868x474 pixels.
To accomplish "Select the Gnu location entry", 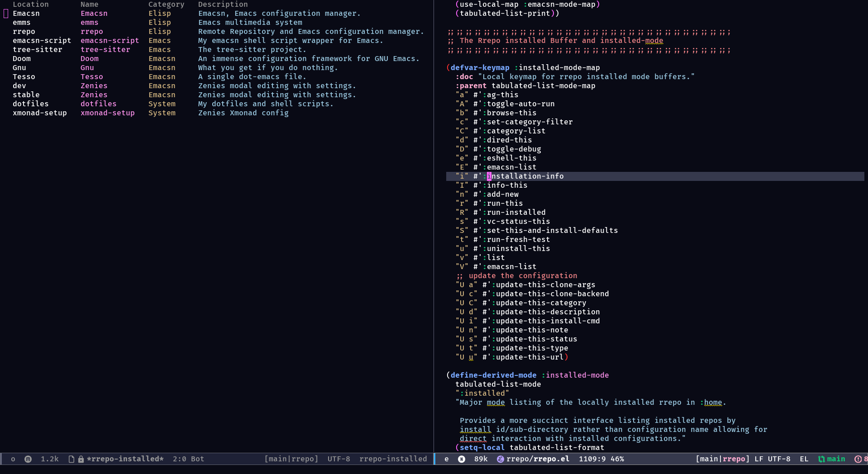I will [x=19, y=68].
